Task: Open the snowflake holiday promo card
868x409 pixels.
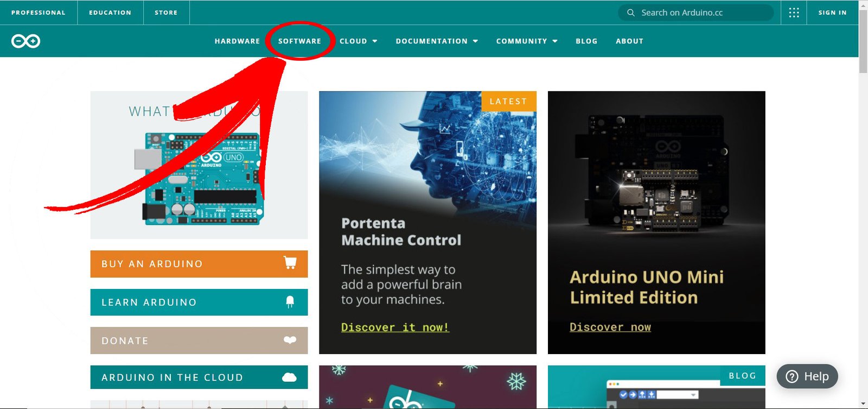Action: click(x=427, y=387)
